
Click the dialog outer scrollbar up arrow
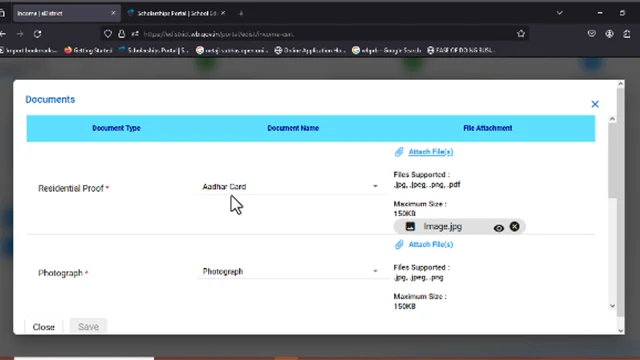(621, 84)
